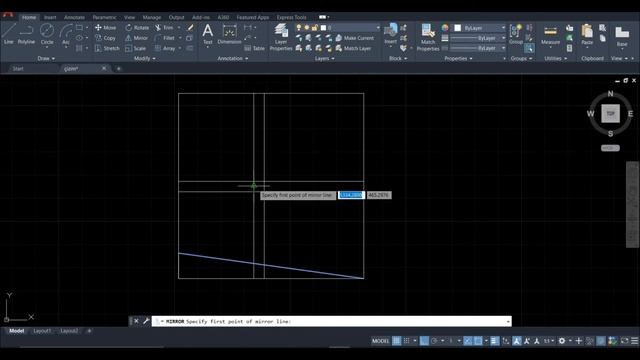This screenshot has width=640, height=360.
Task: Toggle 2D object snap in status bar
Action: 478,341
